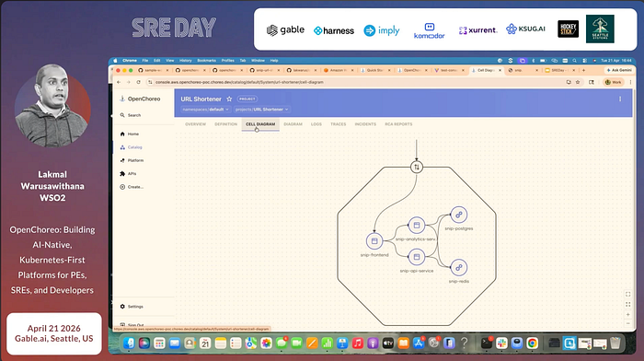Go to Home in the sidebar

[130, 134]
